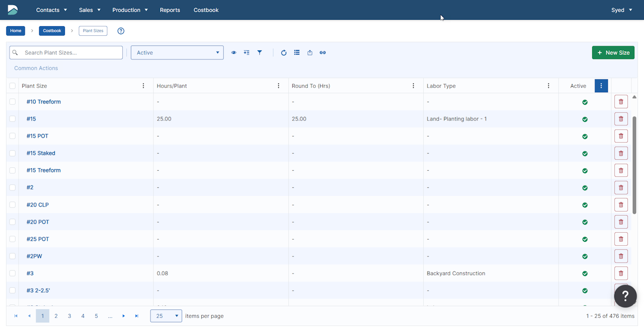Click the New Size button
Screen dimensions: 644x332
click(x=613, y=52)
